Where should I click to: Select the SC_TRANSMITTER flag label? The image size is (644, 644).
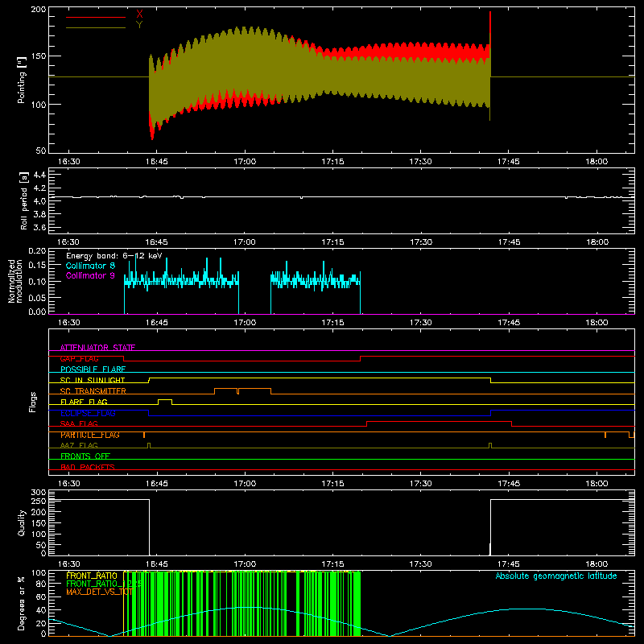[93, 391]
